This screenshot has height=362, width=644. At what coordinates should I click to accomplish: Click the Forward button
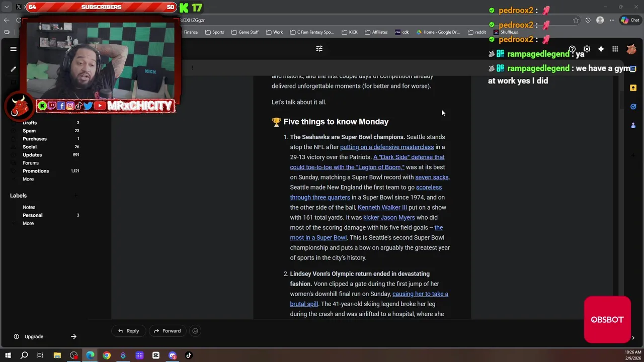tap(167, 331)
